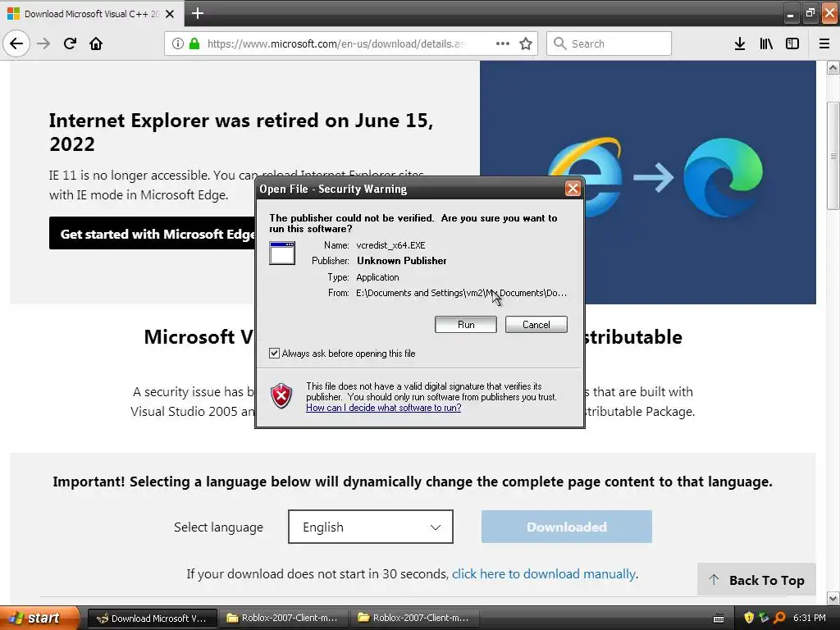The image size is (840, 630).
Task: Click the security shield tray icon
Action: pos(749,618)
